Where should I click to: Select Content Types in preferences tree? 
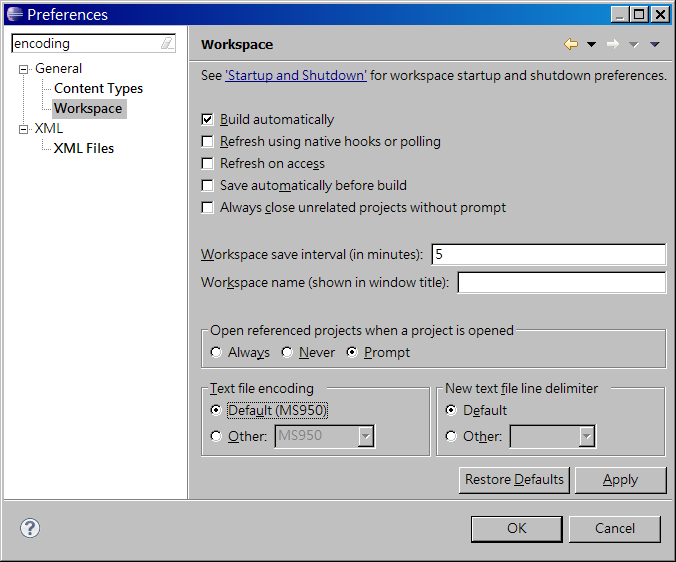pyautogui.click(x=98, y=89)
